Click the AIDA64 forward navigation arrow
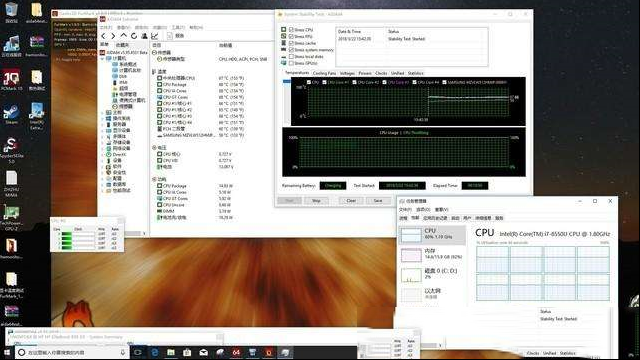 tap(113, 36)
